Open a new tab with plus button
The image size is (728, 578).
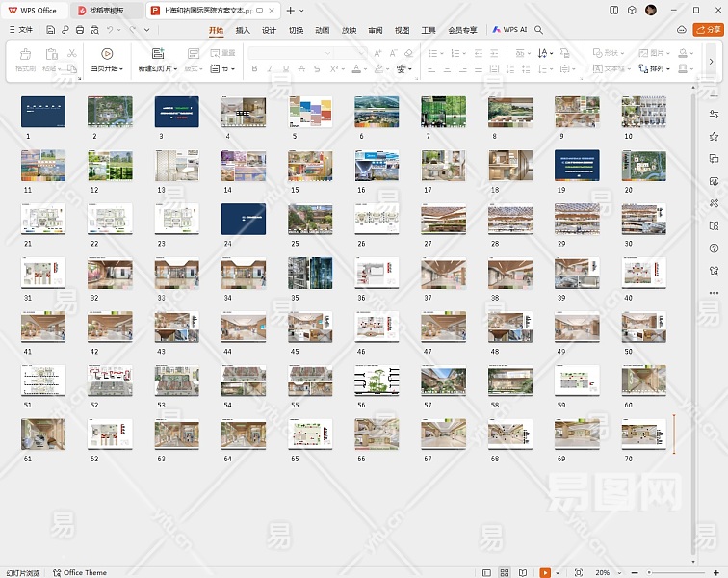point(291,11)
